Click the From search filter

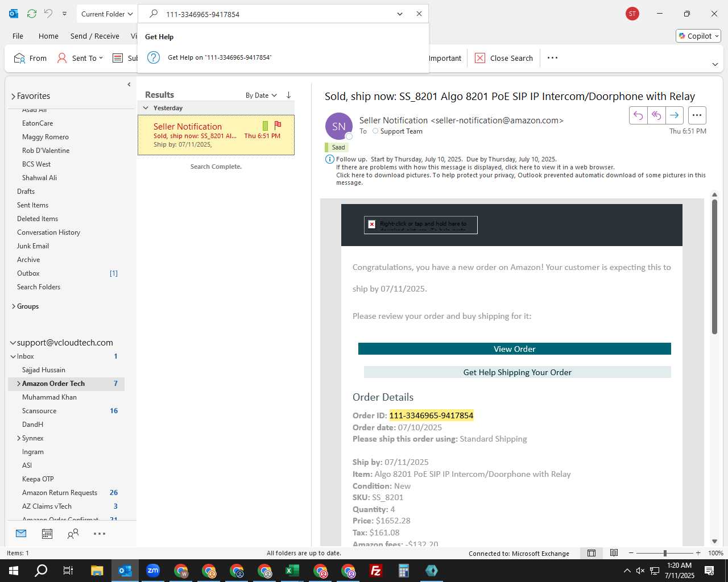pos(30,58)
